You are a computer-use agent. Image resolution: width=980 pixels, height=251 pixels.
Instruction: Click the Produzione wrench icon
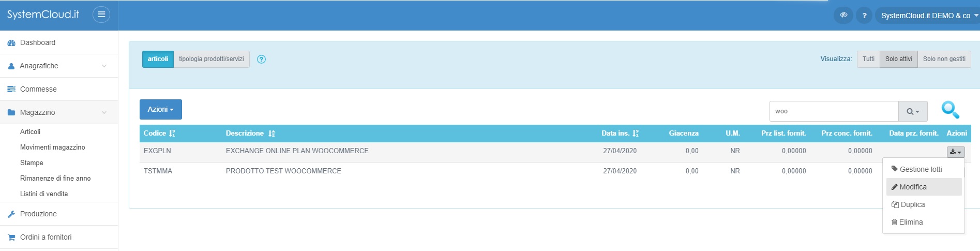(11, 214)
